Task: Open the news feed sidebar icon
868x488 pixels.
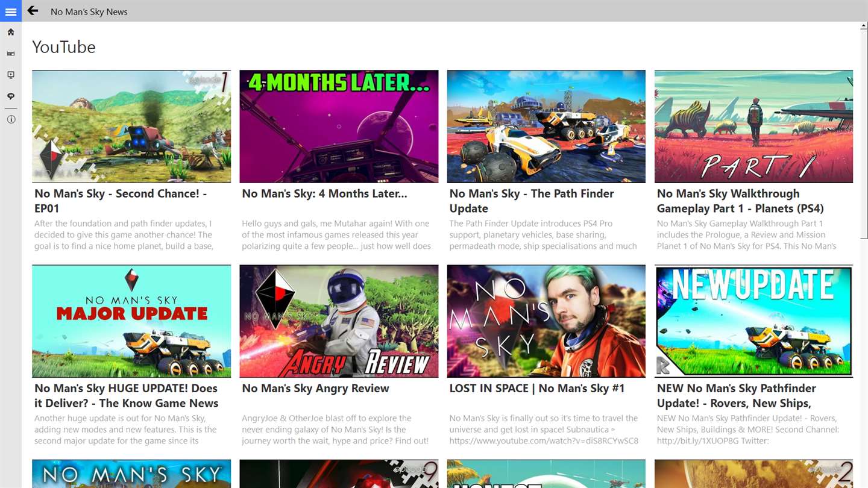Action: tap(11, 54)
